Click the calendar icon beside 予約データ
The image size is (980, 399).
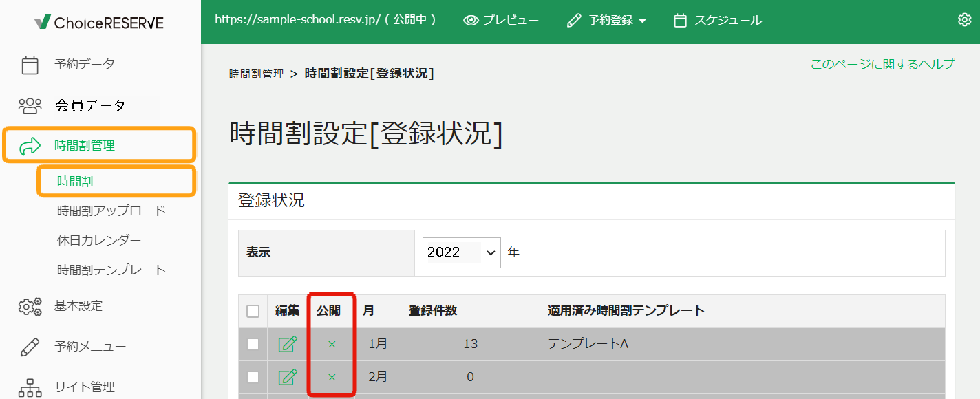(x=30, y=65)
